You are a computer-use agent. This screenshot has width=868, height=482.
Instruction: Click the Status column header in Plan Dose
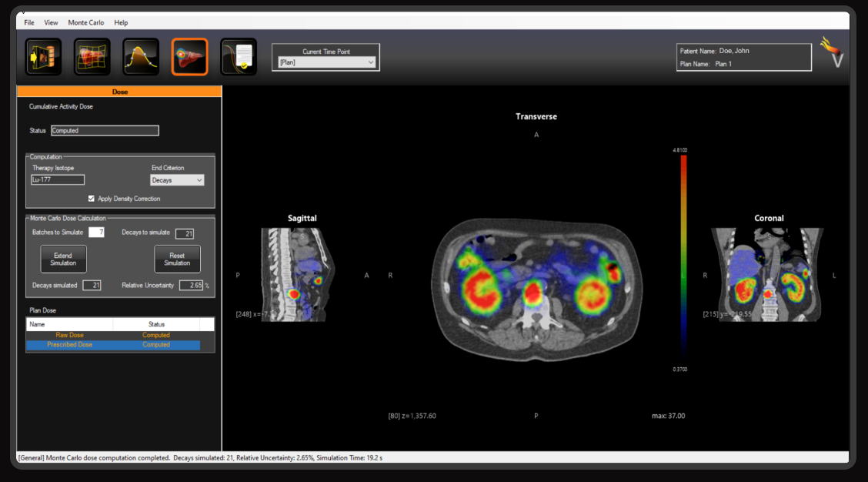tap(156, 324)
